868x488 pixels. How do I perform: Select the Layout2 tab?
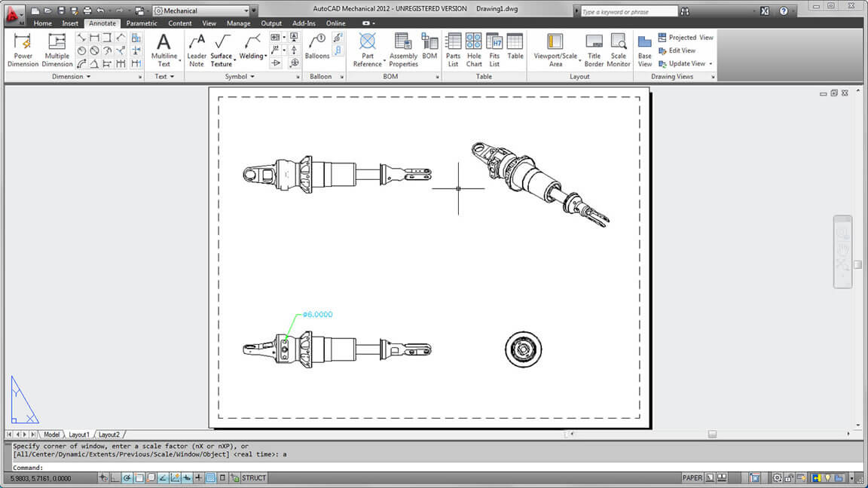pyautogui.click(x=109, y=435)
